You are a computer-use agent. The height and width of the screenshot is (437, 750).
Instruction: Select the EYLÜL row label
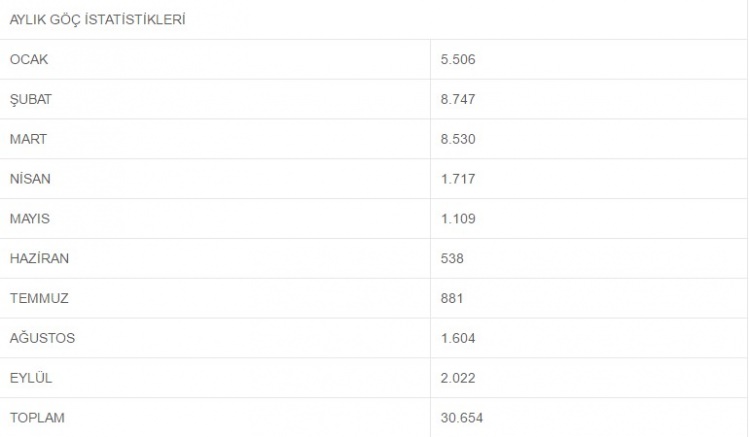31,377
